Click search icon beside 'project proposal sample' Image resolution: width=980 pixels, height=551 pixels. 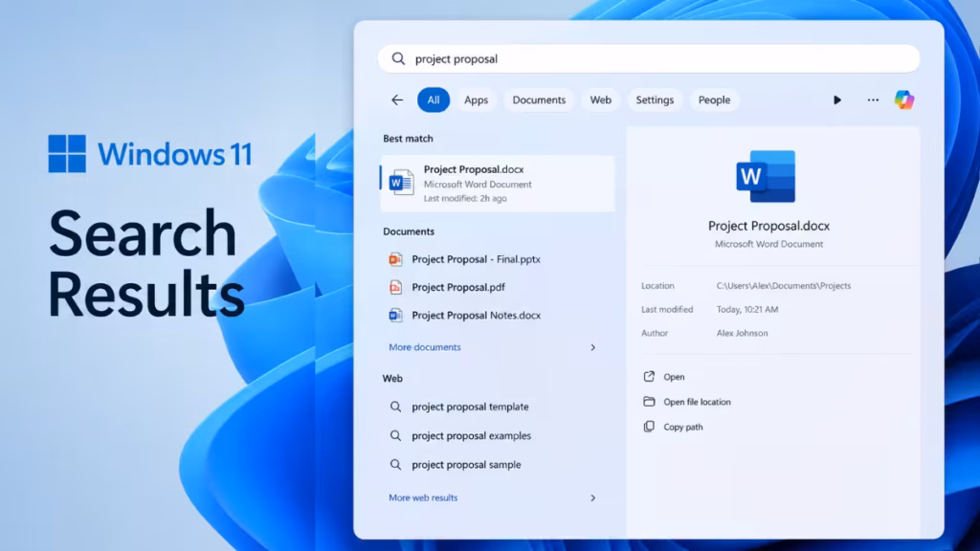coord(395,465)
